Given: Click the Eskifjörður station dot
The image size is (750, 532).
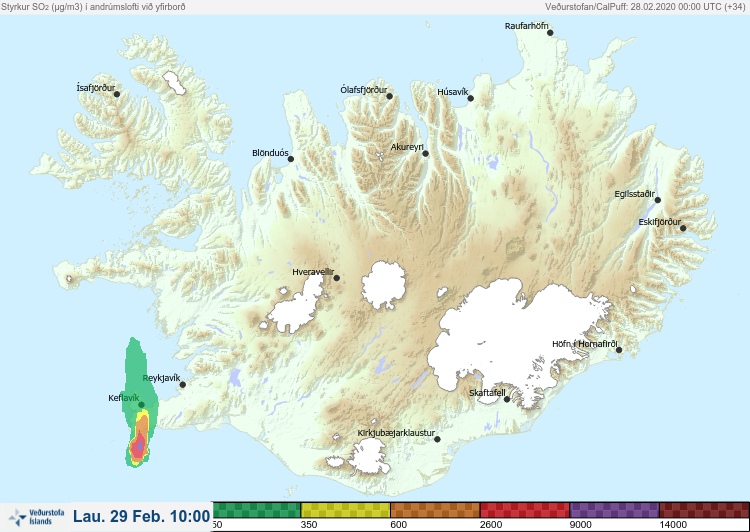Looking at the screenshot, I should click(683, 228).
